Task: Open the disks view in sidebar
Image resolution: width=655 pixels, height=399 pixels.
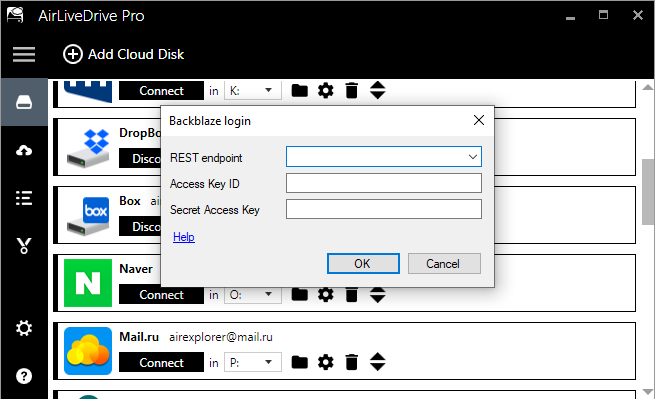Action: click(24, 102)
